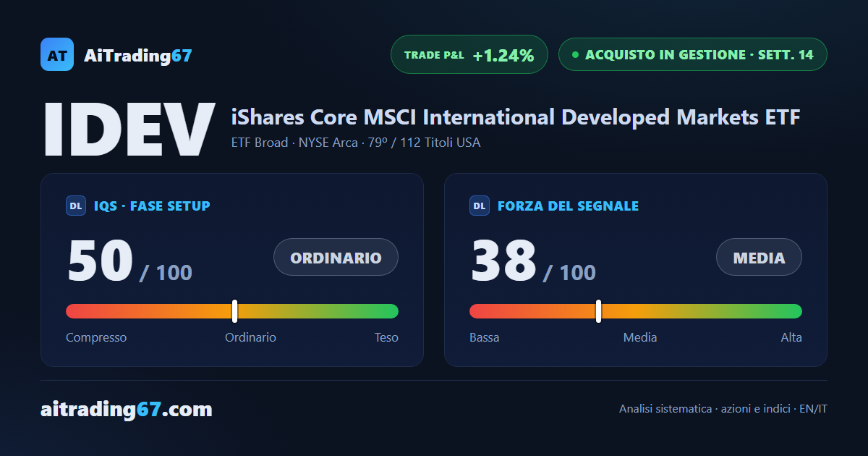This screenshot has width=868, height=456.
Task: Open the aitrading67.com link
Action: [127, 410]
